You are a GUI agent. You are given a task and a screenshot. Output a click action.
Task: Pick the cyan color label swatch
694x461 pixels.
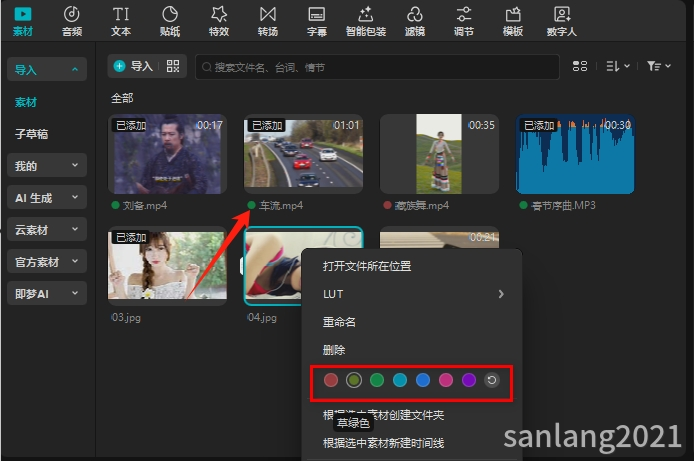point(400,380)
